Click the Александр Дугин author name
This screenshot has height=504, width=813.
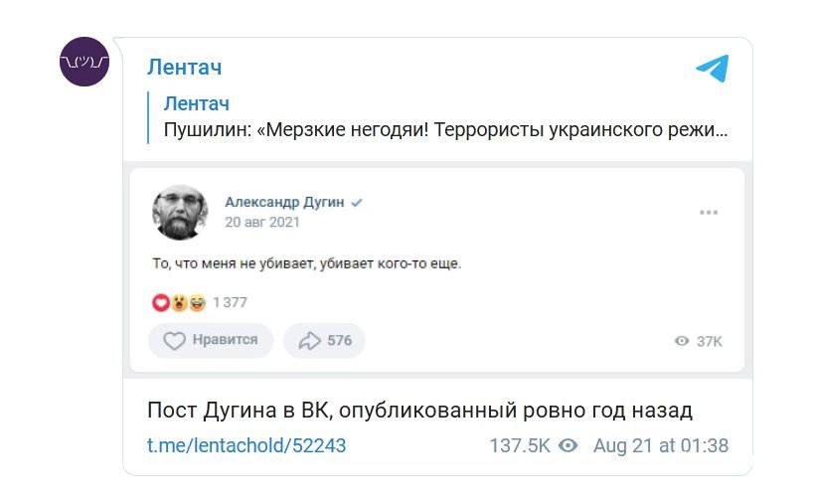tap(284, 202)
